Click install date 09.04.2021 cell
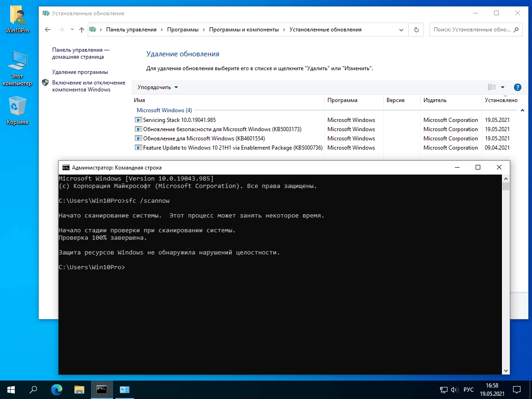The height and width of the screenshot is (399, 532). pos(497,148)
